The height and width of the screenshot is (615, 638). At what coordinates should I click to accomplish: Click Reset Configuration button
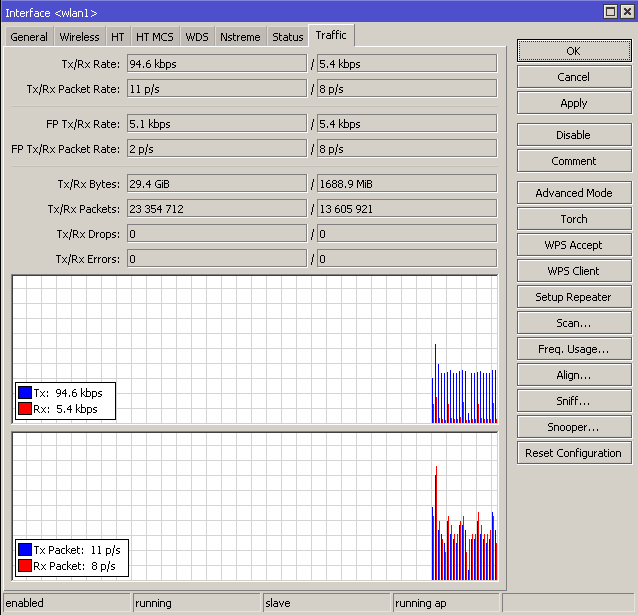tap(573, 453)
